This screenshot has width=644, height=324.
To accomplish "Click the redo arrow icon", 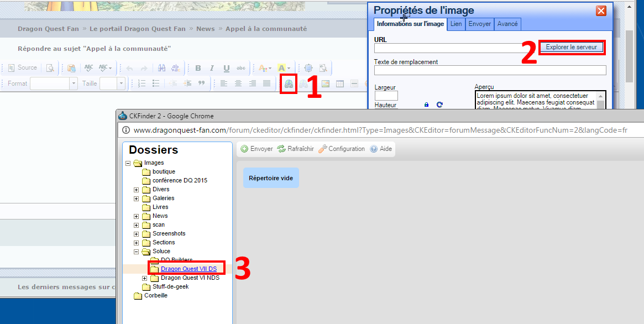I will click(144, 68).
